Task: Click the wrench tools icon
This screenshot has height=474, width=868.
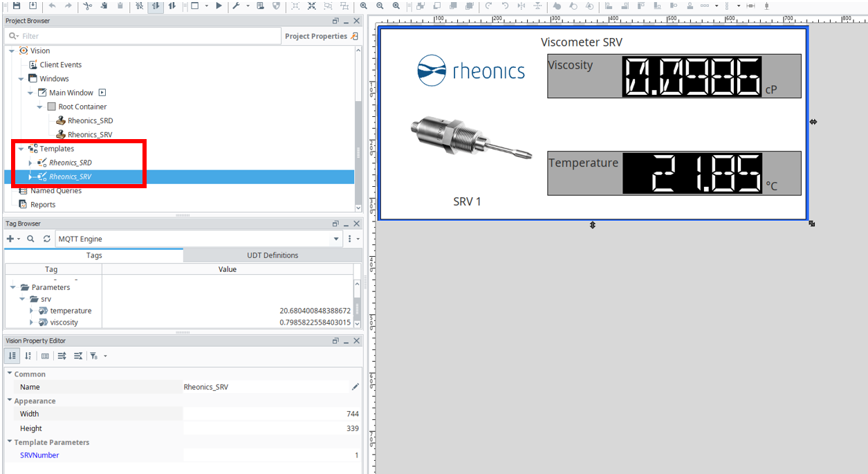Action: 236,6
